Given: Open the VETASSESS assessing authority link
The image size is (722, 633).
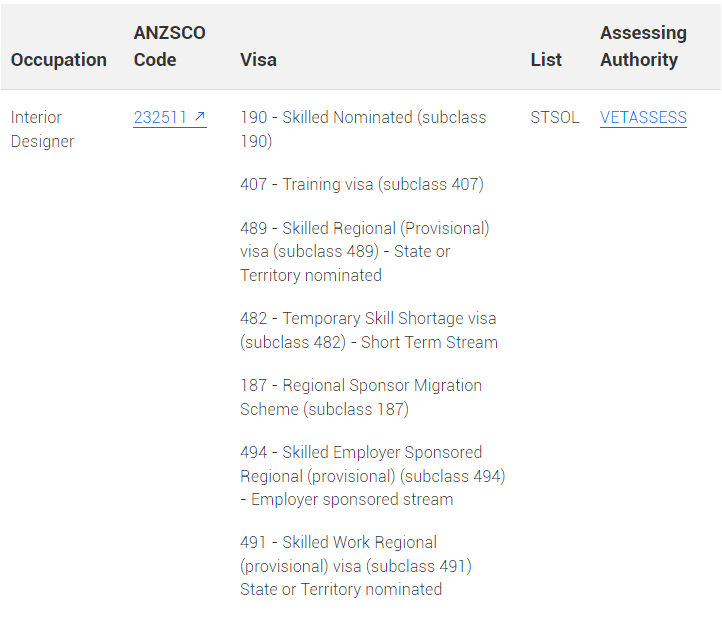Looking at the screenshot, I should coord(643,118).
